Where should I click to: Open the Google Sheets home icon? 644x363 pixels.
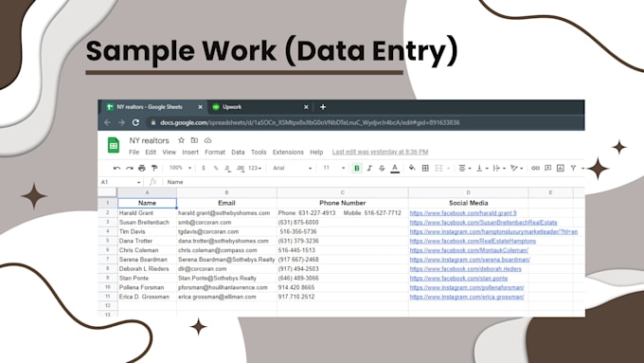114,146
